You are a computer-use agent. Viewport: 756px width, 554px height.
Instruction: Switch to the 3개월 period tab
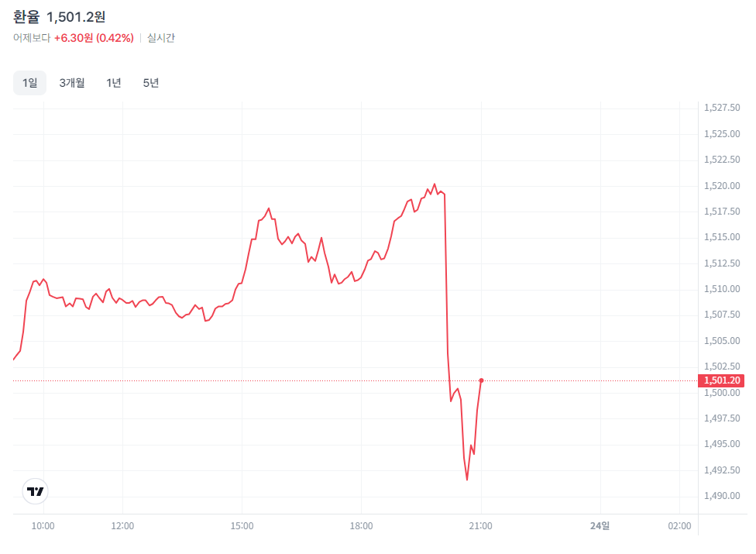(x=72, y=83)
